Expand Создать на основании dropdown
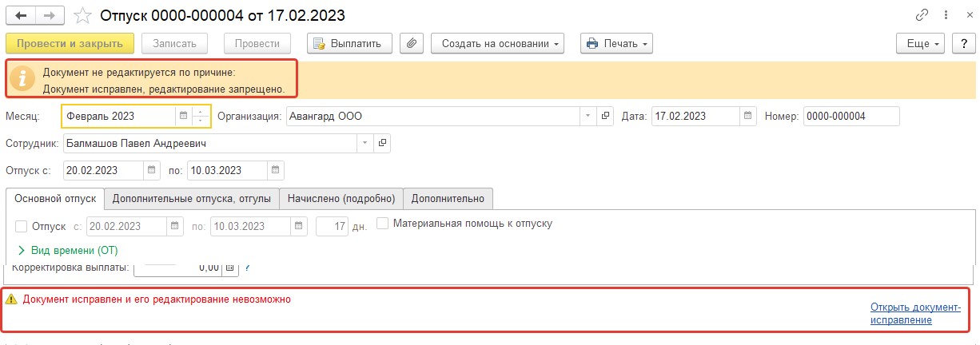The height and width of the screenshot is (345, 980). point(498,43)
